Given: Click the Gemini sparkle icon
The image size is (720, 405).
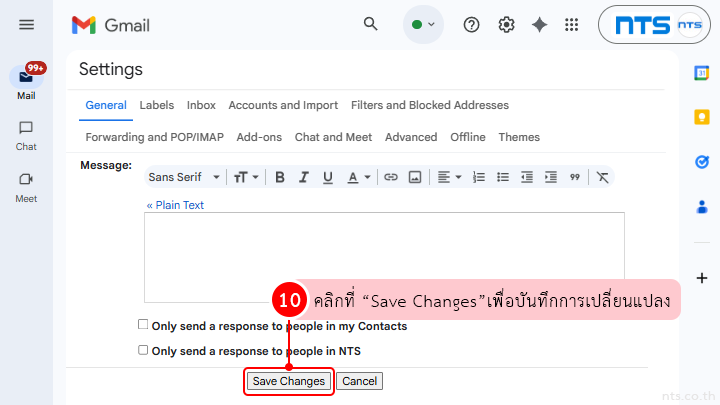Looking at the screenshot, I should 539,25.
